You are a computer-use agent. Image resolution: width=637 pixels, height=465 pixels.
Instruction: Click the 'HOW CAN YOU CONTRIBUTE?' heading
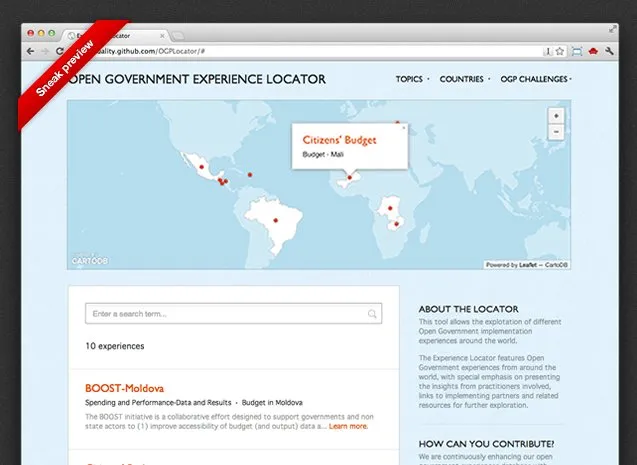(486, 443)
